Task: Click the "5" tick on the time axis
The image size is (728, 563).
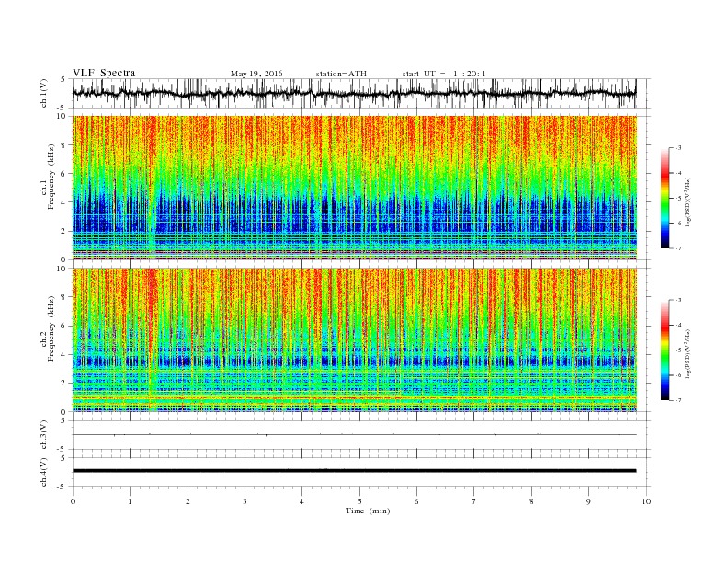Action: pos(359,501)
